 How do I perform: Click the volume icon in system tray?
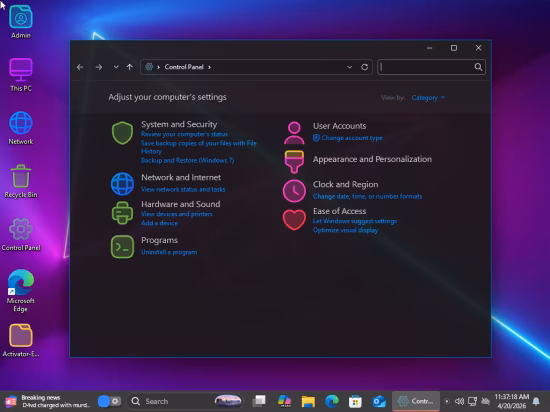[459, 401]
